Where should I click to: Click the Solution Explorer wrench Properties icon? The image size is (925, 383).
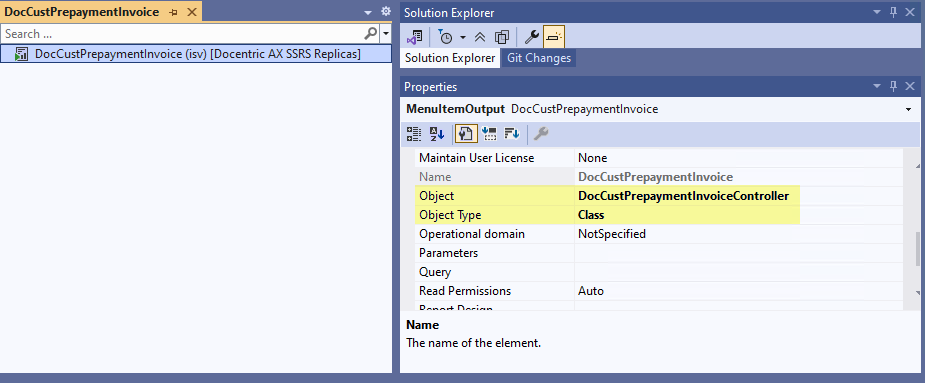[532, 37]
